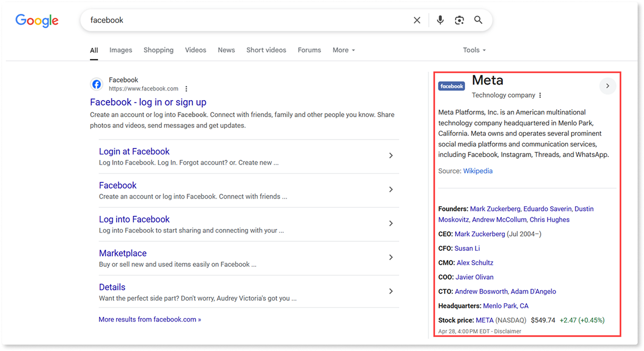Click the facebook logo in Meta panel
Image resolution: width=644 pixels, height=351 pixels.
pos(452,86)
